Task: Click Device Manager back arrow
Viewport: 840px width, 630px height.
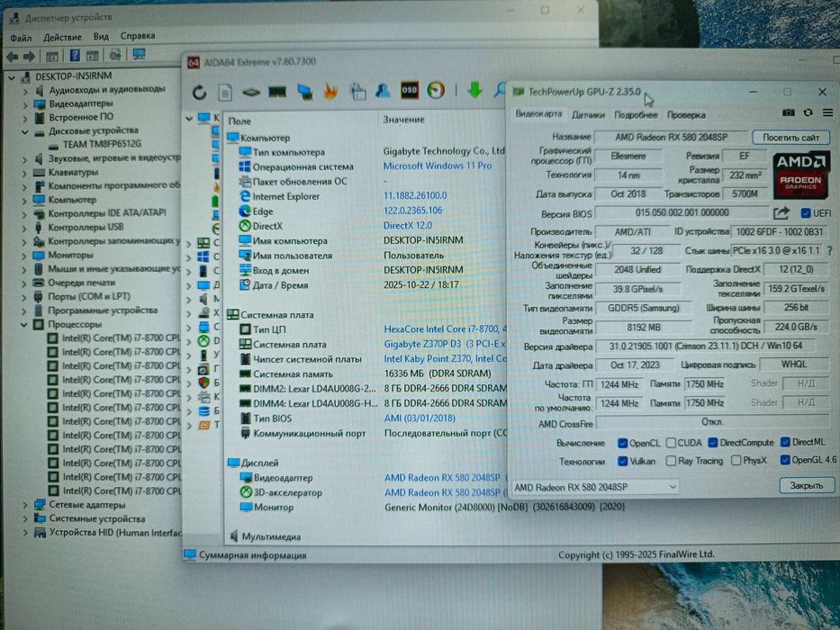Action: (x=13, y=56)
